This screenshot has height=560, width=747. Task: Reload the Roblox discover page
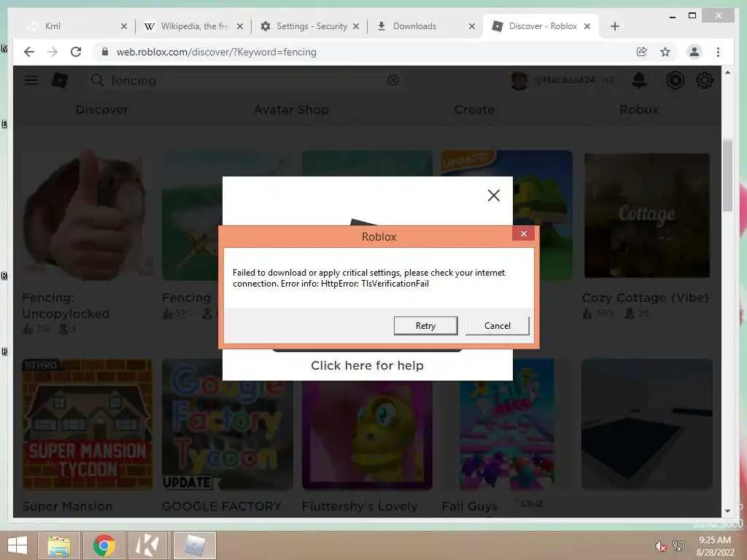[76, 52]
